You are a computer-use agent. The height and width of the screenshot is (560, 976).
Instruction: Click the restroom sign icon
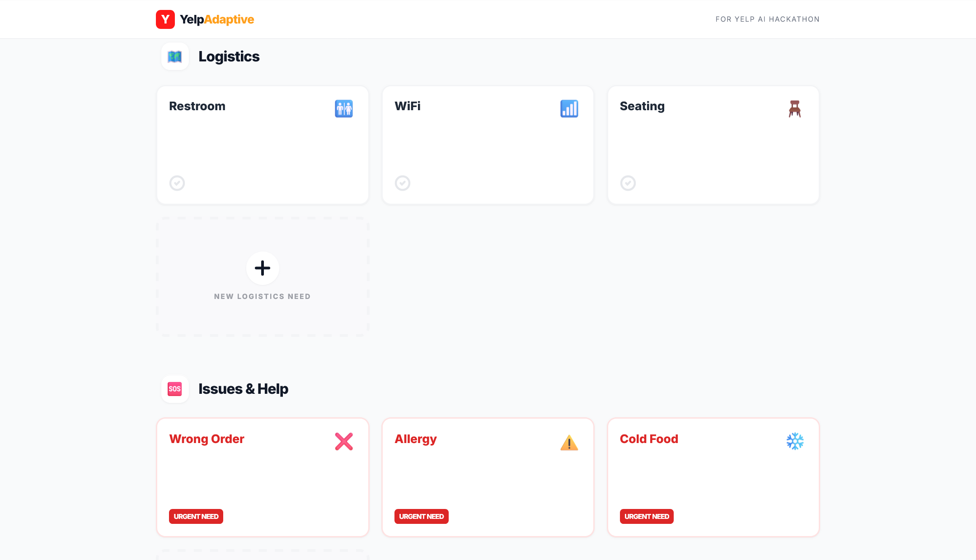click(343, 109)
